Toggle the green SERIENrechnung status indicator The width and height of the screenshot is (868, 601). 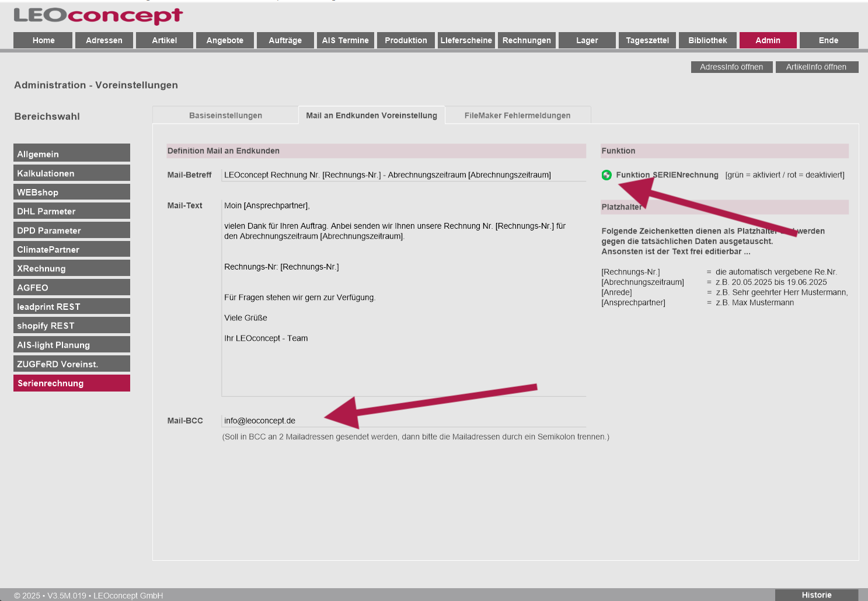click(606, 175)
